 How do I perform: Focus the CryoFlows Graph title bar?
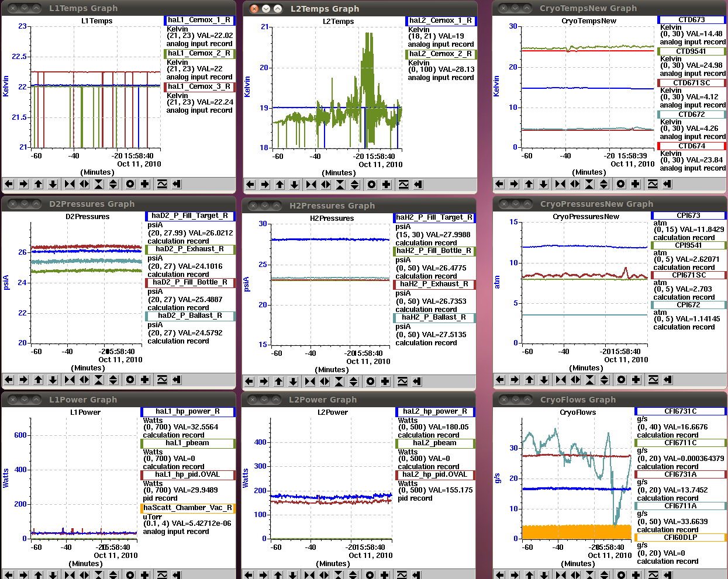click(x=610, y=400)
